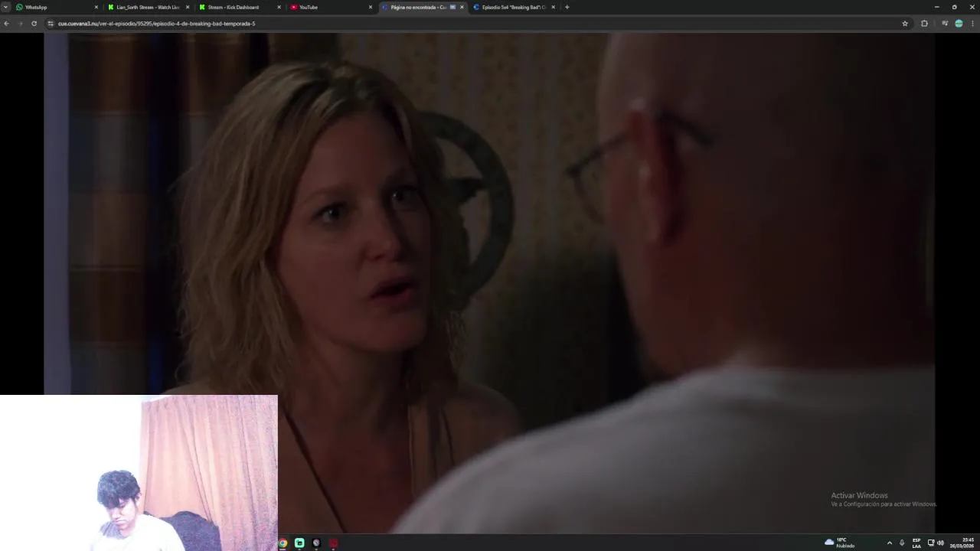Image resolution: width=980 pixels, height=551 pixels.
Task: Click the microphone tray icon
Action: pos(902,543)
